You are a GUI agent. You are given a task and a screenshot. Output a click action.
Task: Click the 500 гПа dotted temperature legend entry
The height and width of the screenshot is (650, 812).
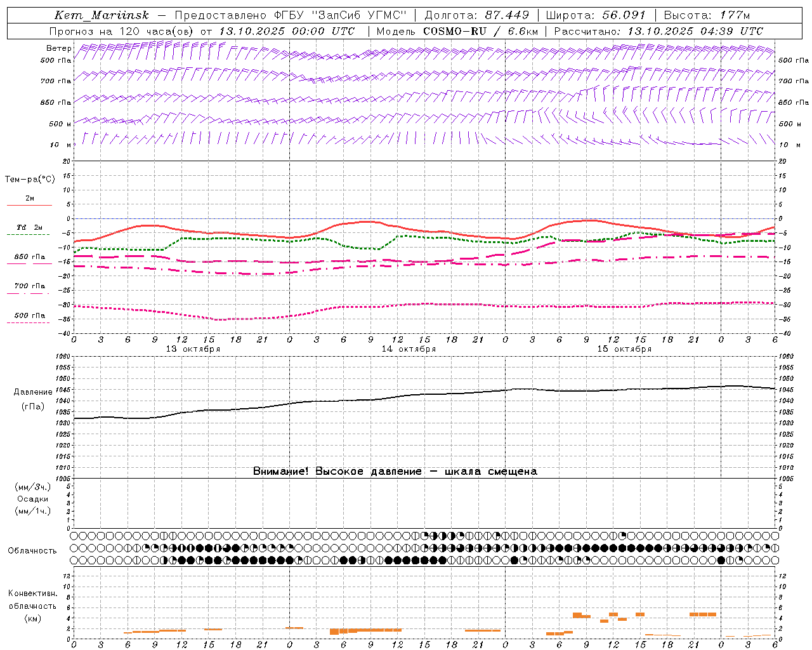pyautogui.click(x=30, y=315)
